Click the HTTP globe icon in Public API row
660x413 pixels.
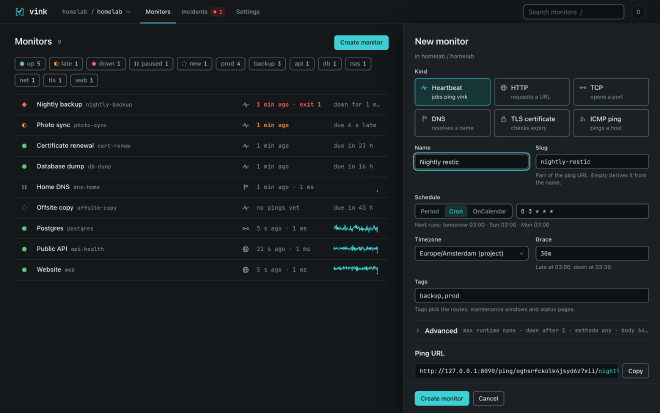point(245,249)
